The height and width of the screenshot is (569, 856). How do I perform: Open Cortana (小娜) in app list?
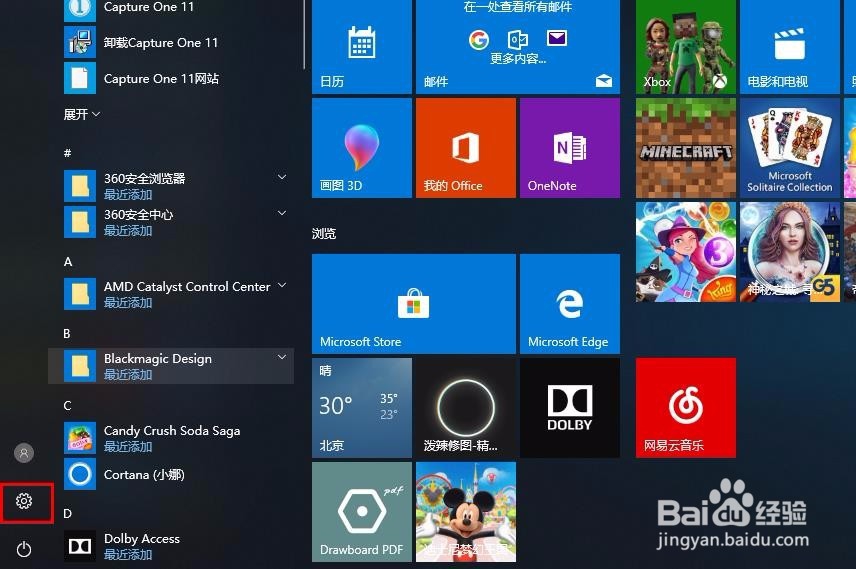[171, 474]
